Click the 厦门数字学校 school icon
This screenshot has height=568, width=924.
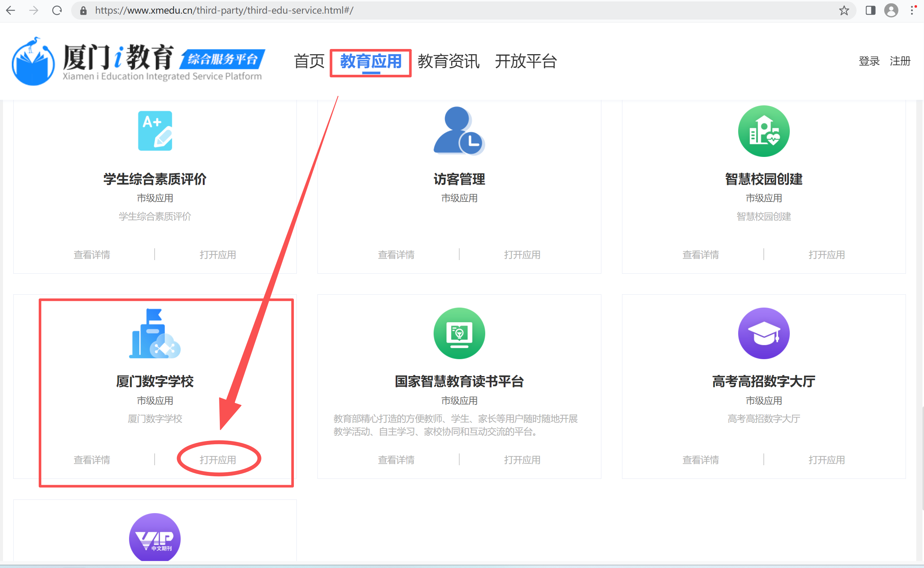pos(155,334)
